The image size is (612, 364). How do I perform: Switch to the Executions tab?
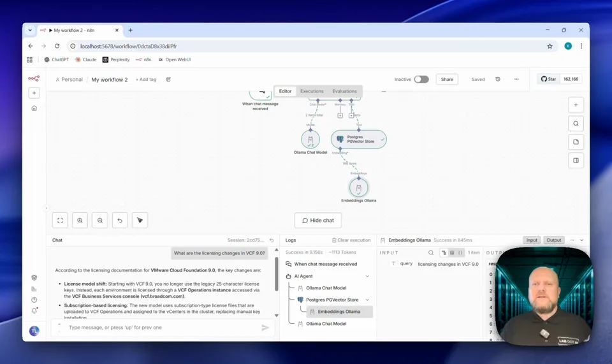click(x=312, y=91)
